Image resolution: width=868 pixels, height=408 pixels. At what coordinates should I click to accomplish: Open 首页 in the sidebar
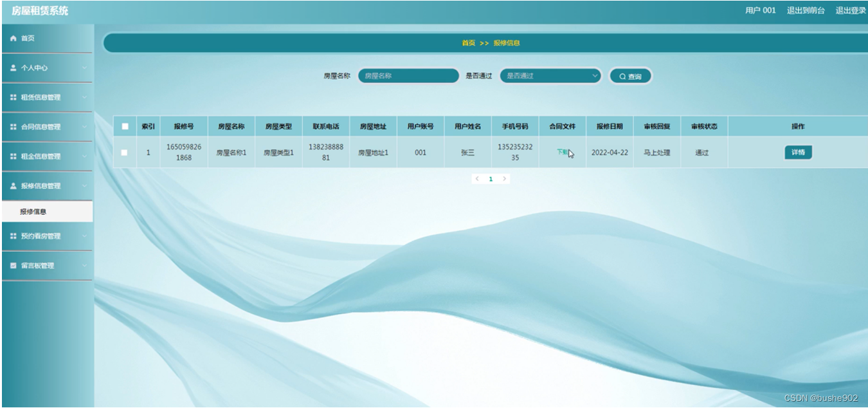tap(47, 39)
